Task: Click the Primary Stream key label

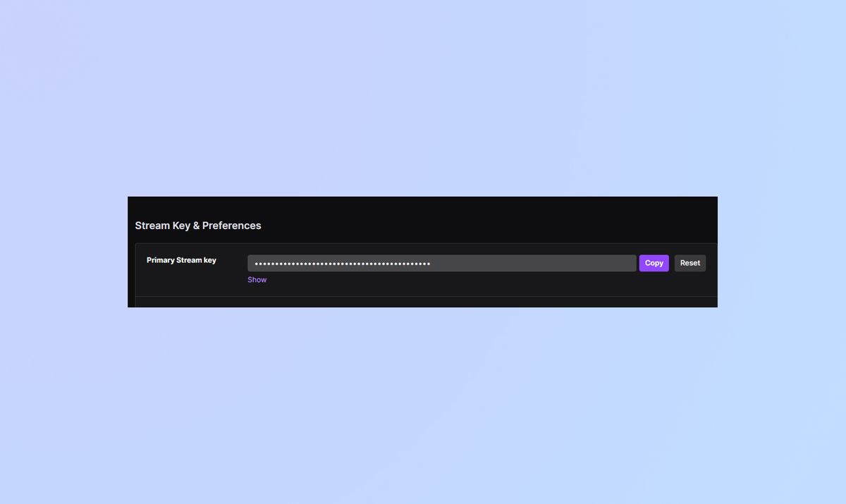Action: pyautogui.click(x=181, y=259)
